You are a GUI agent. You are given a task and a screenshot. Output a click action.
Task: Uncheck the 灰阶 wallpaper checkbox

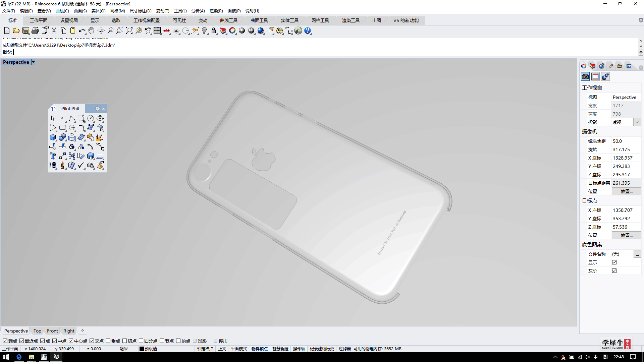614,271
